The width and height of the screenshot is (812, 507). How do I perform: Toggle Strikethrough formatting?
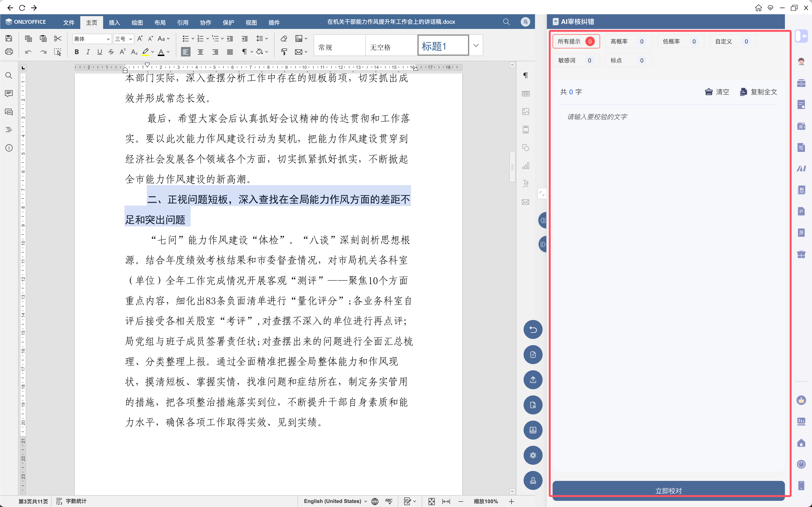coord(111,52)
